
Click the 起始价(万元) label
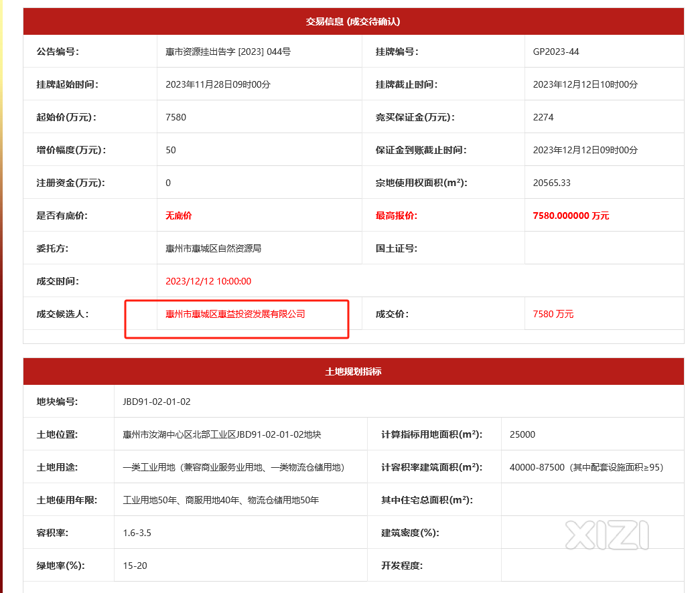point(66,117)
